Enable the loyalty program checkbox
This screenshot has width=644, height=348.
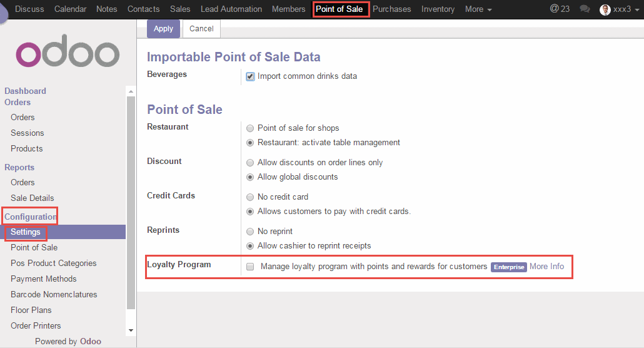[250, 267]
